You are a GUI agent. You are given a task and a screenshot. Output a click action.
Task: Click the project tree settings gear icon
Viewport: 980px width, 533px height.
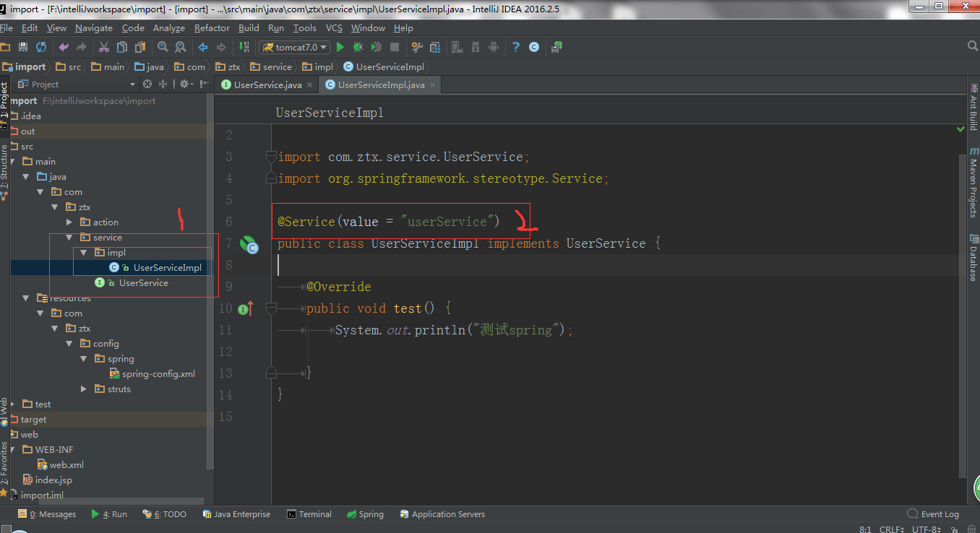(185, 84)
